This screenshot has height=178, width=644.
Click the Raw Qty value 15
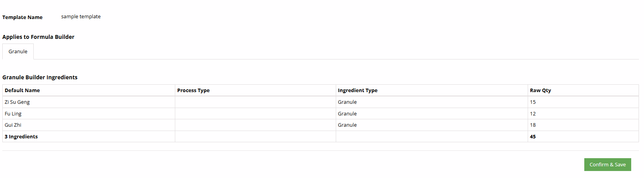tap(533, 102)
